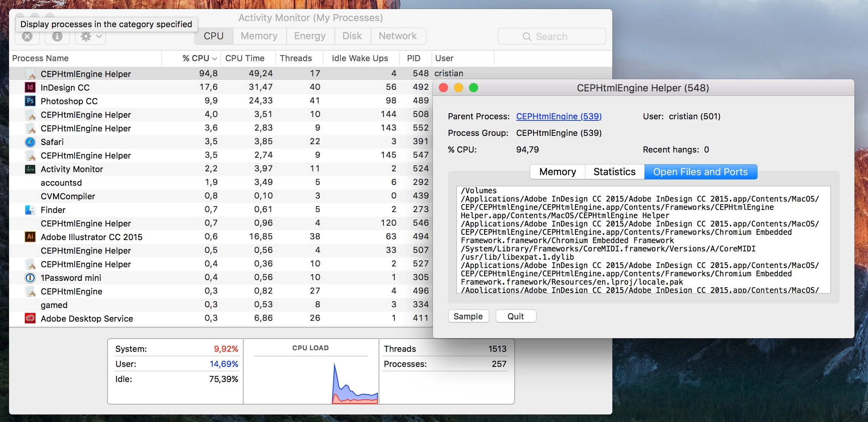This screenshot has height=422, width=868.
Task: Select the inspector's Memory segment
Action: tap(557, 172)
